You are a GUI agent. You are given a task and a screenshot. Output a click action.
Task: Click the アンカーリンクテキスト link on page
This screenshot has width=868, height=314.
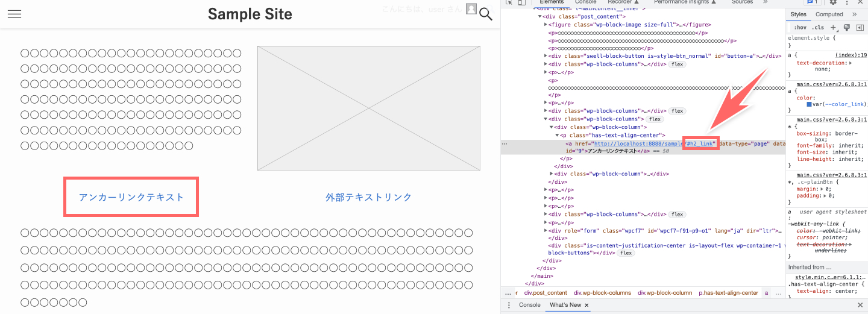pyautogui.click(x=131, y=197)
